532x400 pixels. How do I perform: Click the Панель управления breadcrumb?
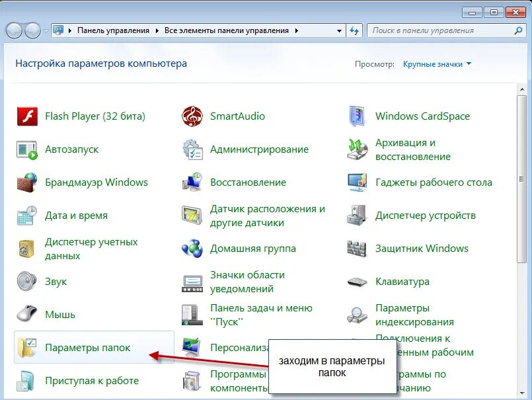point(113,30)
